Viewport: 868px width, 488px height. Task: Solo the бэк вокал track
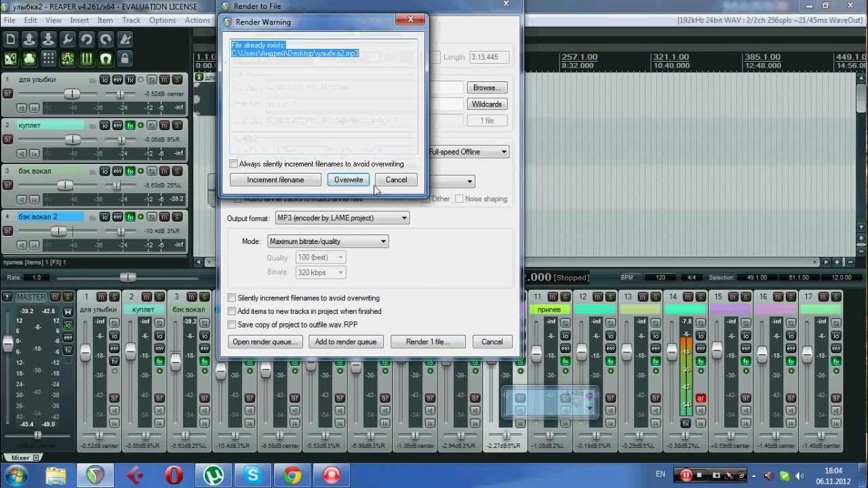pos(177,171)
